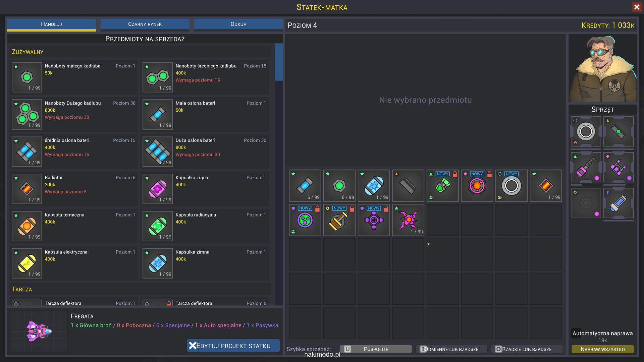Click the gold hammer item in inventory
The width and height of the screenshot is (644, 362).
coord(339,220)
